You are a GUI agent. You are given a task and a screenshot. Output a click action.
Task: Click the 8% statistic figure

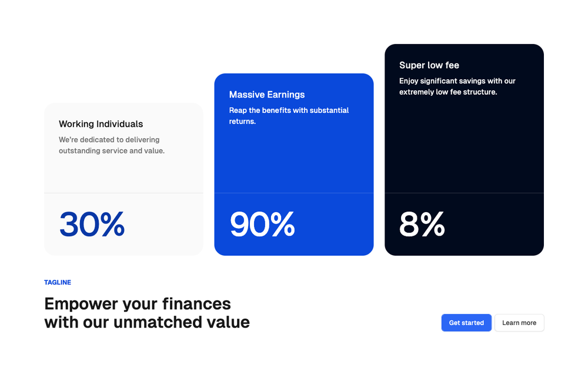click(422, 225)
